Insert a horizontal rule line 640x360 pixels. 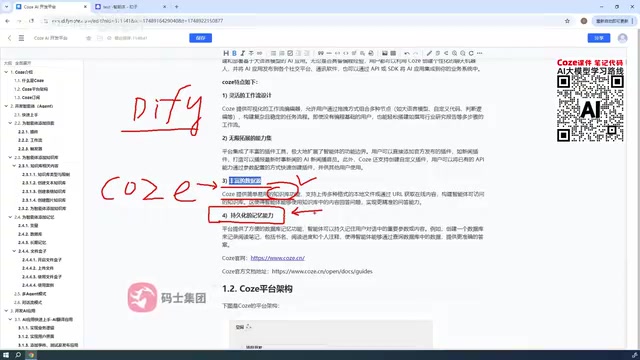(x=329, y=53)
